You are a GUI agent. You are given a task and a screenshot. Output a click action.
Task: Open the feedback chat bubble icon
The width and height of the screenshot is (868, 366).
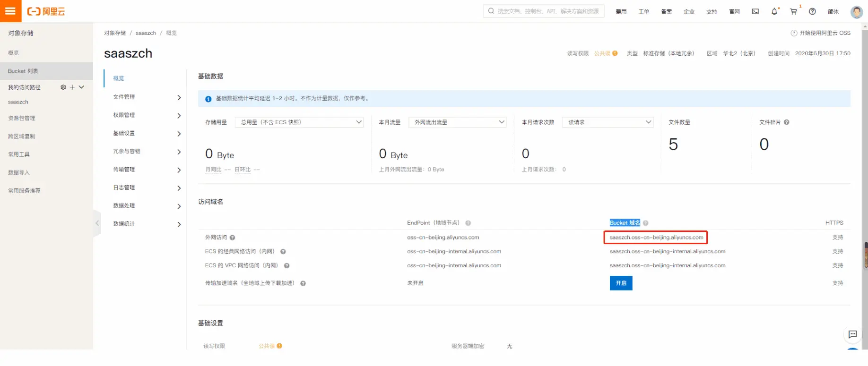[x=852, y=334]
